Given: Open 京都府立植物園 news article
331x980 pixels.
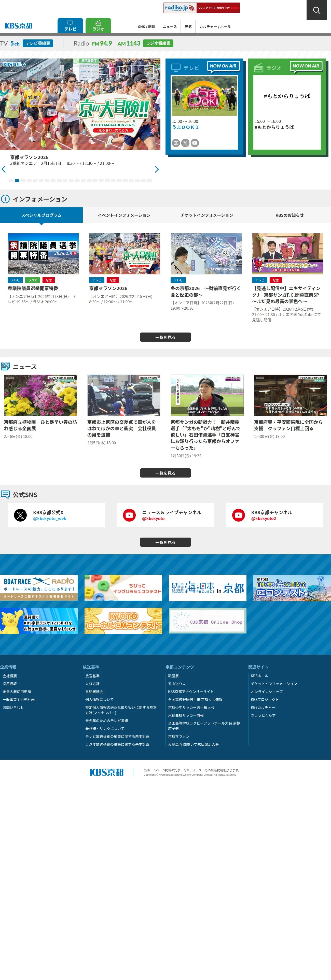Looking at the screenshot, I should coord(40,407).
